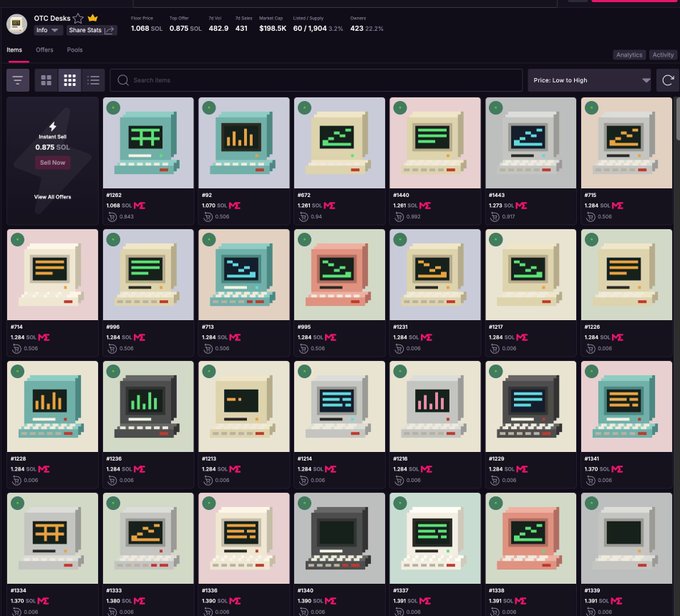Open the thumbnail for item #1339
The height and width of the screenshot is (616, 680).
coord(627,538)
